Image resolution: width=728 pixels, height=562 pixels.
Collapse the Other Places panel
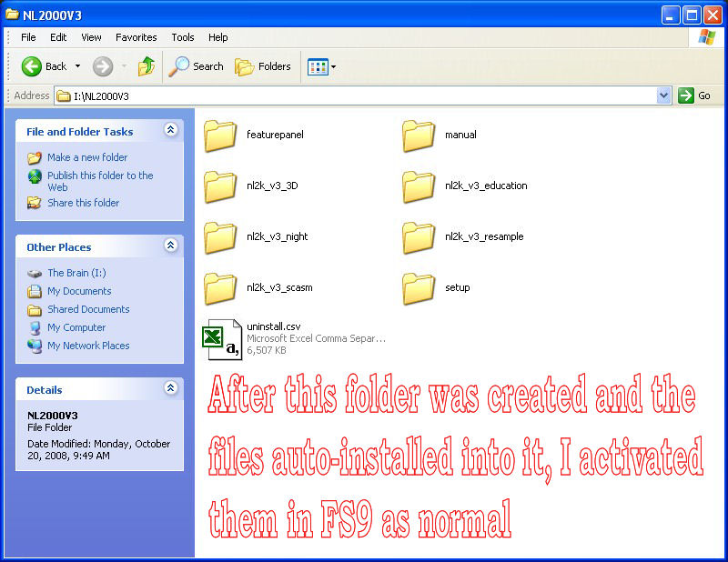171,245
